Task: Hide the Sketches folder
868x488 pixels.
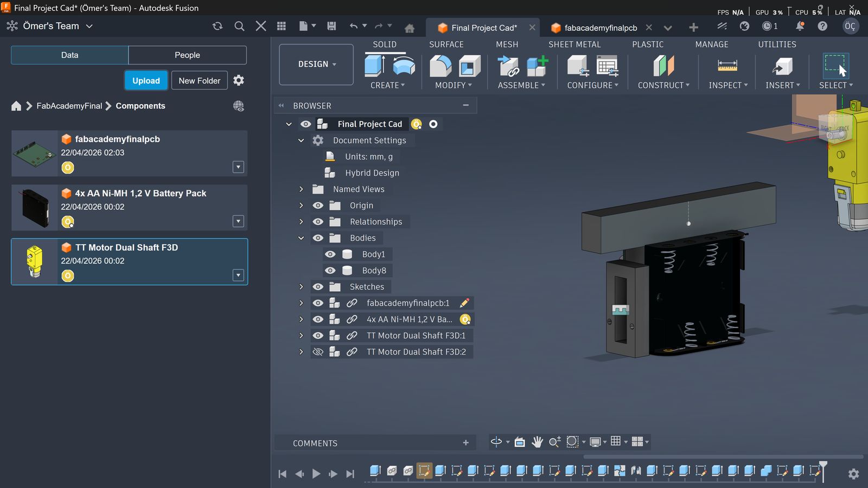Action: point(318,287)
